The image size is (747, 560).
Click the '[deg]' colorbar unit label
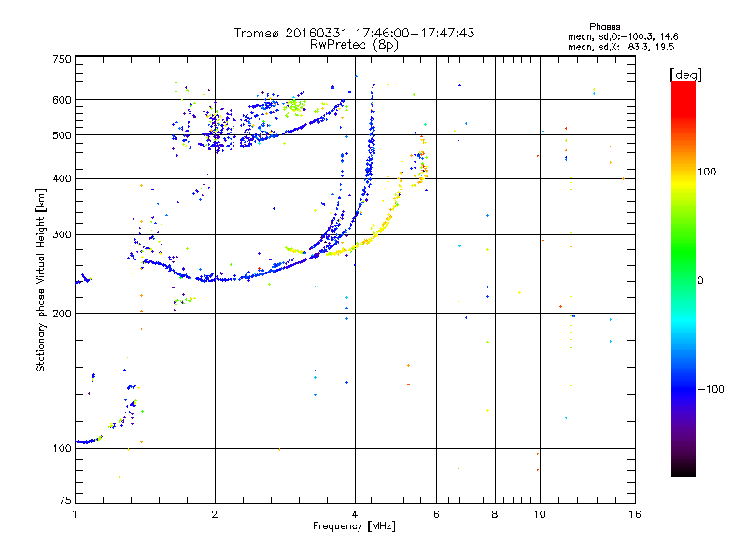(x=685, y=75)
